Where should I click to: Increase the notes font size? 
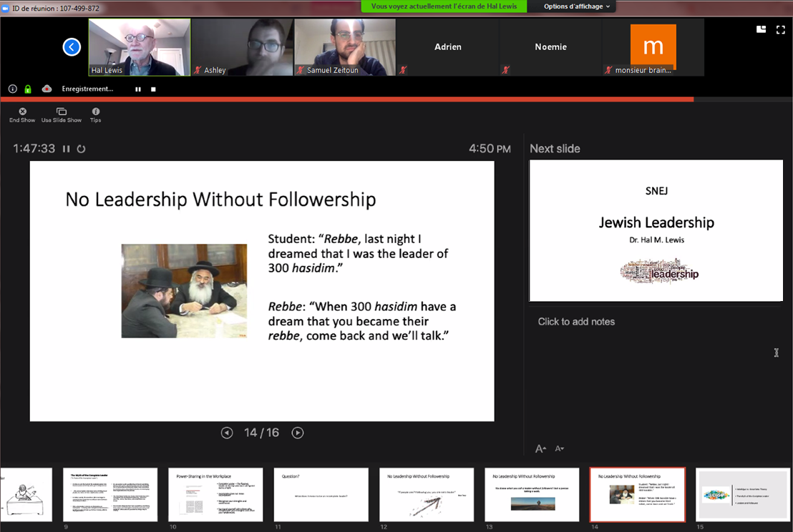tap(541, 449)
